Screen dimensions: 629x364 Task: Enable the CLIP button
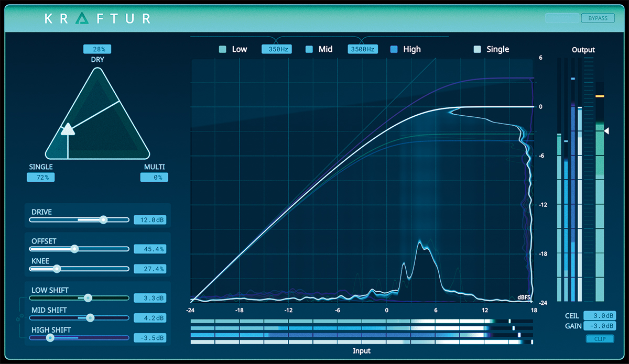600,339
